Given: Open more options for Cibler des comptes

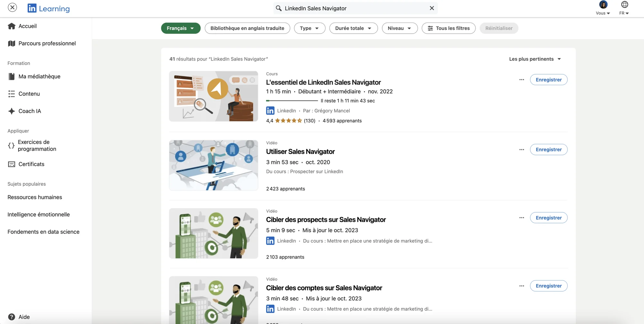Looking at the screenshot, I should 522,286.
